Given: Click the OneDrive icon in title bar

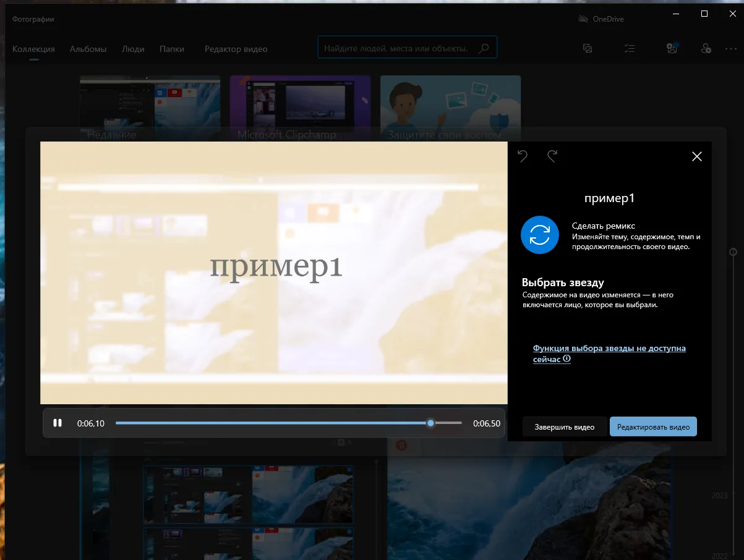Looking at the screenshot, I should 582,19.
